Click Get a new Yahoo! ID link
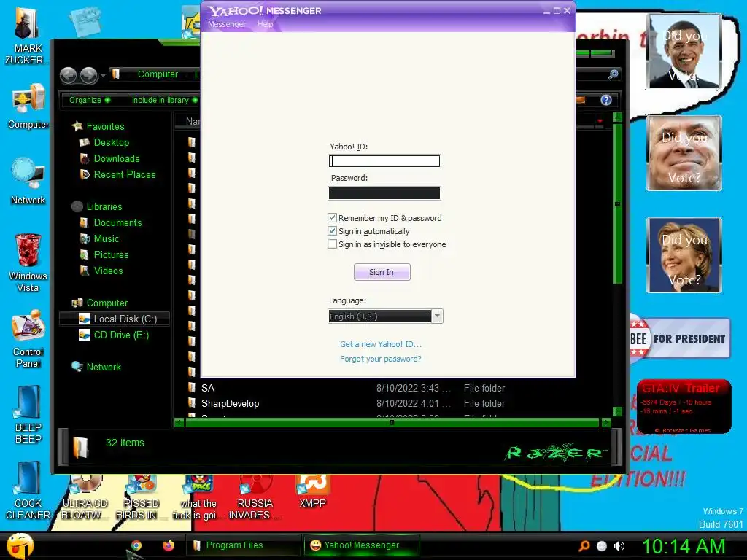This screenshot has width=747, height=560. pos(381,344)
